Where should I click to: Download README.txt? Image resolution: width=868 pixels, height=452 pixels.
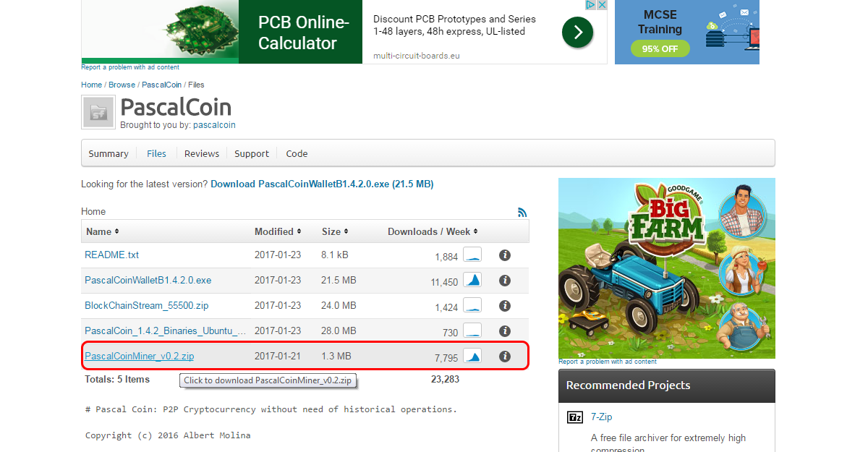point(111,255)
